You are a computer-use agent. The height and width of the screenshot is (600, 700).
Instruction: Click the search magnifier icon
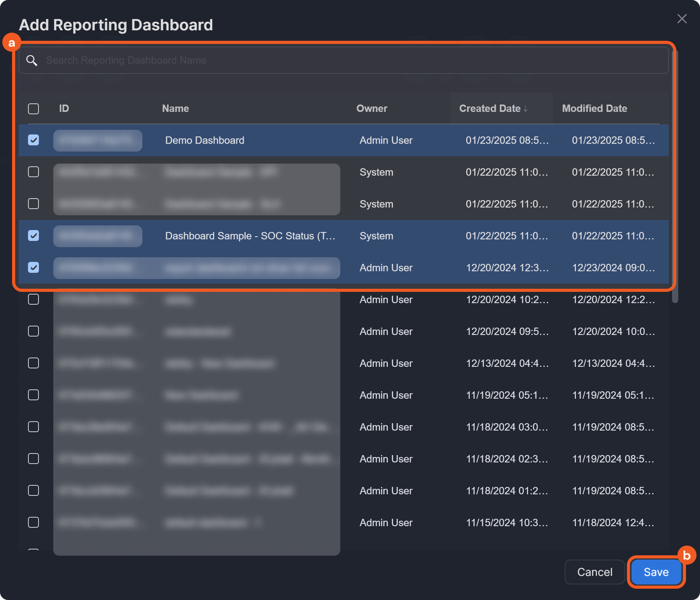point(31,61)
